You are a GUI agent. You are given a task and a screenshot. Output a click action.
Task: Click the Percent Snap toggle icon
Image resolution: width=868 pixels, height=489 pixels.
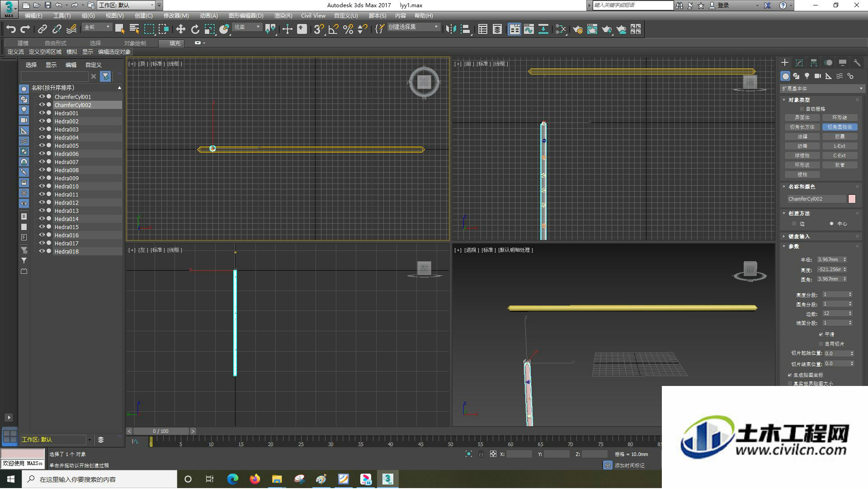point(348,29)
